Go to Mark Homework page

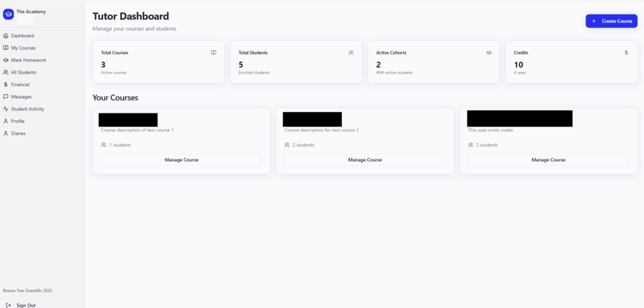pos(28,60)
